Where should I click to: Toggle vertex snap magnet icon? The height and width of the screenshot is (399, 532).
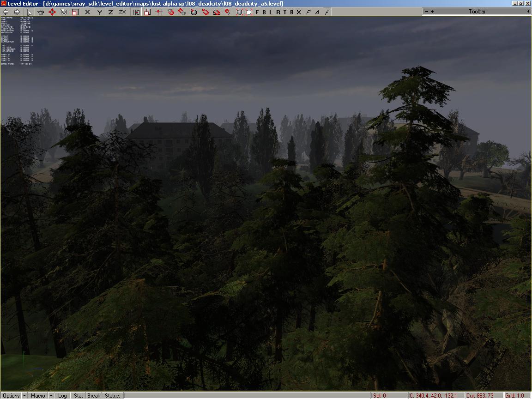[x=205, y=12]
